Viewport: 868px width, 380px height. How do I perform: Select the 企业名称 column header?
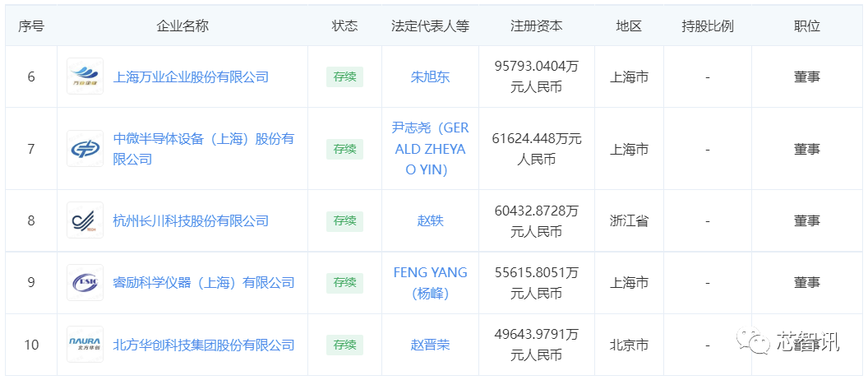click(x=182, y=26)
